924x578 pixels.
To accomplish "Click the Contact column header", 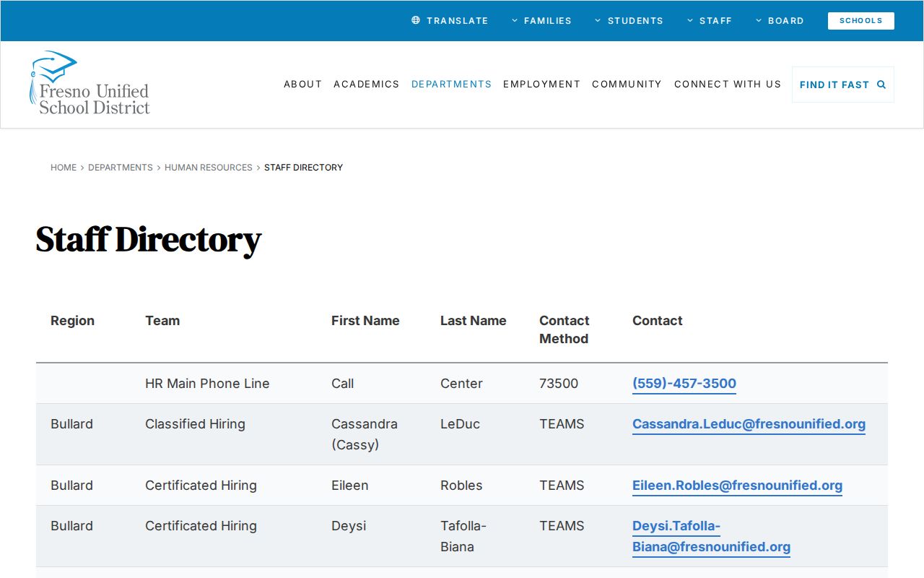I will click(x=657, y=321).
